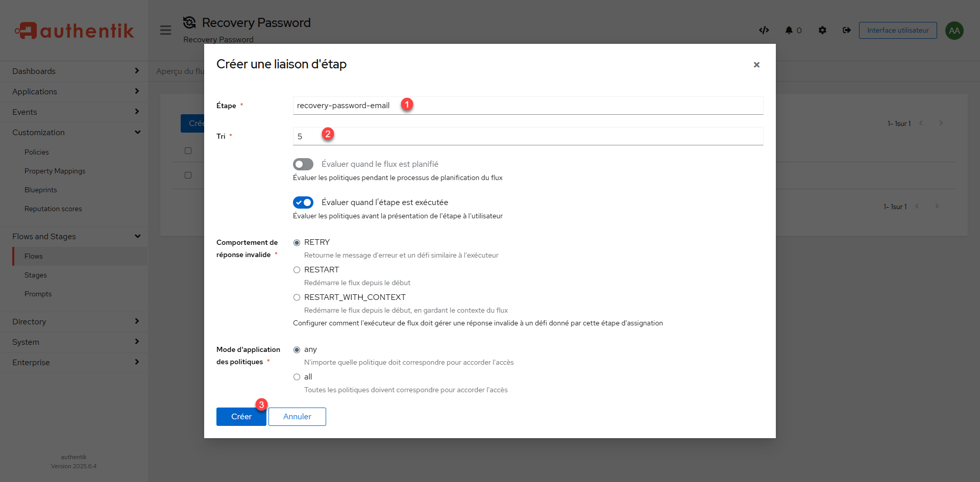Screen dimensions: 980x482
Task: Open the Stages sidebar item
Action: (36, 275)
